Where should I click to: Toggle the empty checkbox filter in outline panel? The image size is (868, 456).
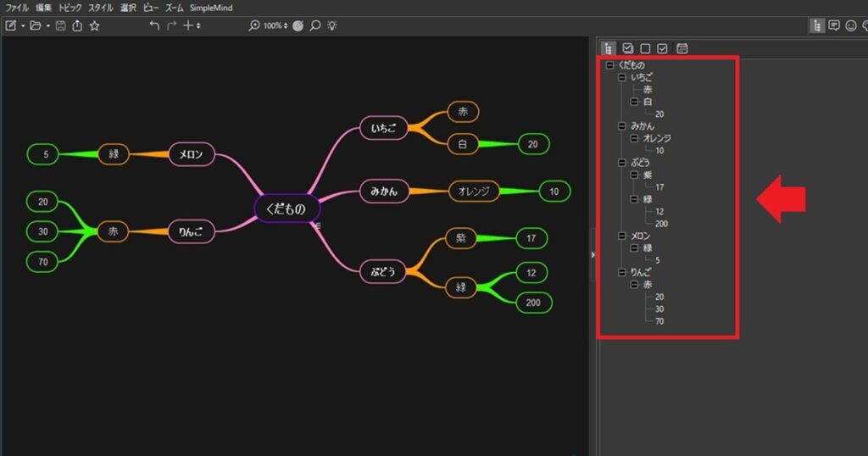[645, 48]
